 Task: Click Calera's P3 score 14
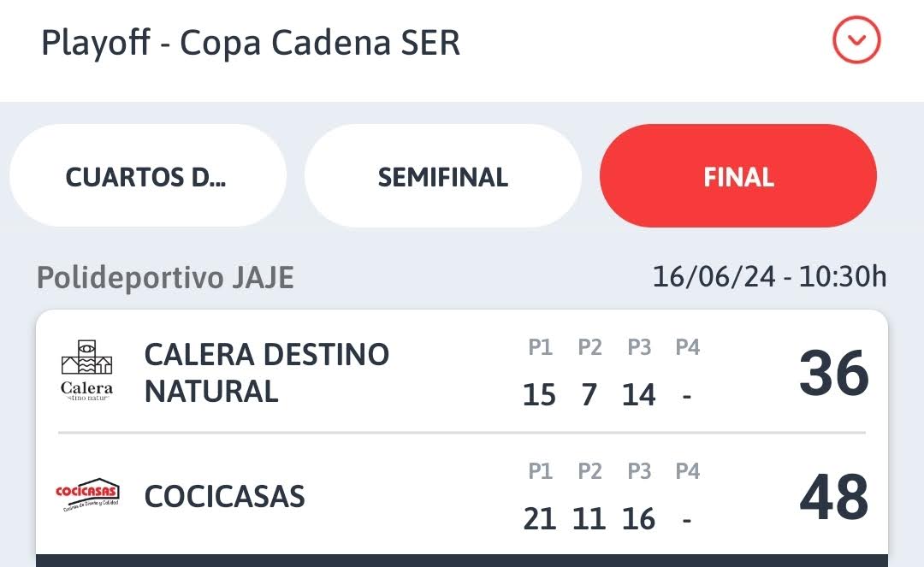[639, 394]
